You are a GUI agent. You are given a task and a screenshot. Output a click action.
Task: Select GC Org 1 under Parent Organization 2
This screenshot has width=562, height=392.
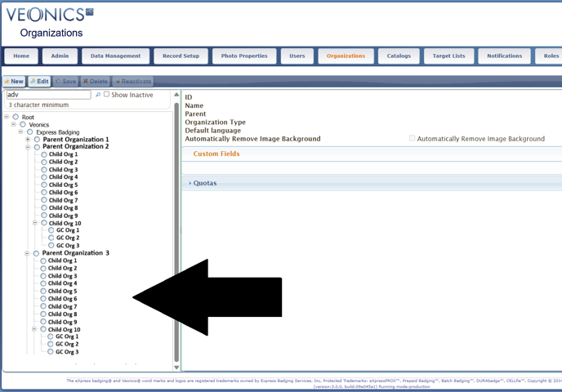51,230
